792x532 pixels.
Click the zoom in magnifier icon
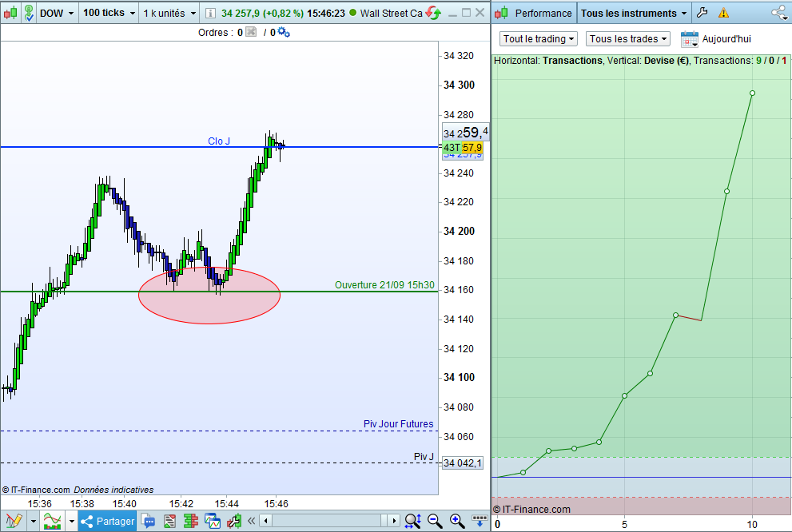click(457, 521)
